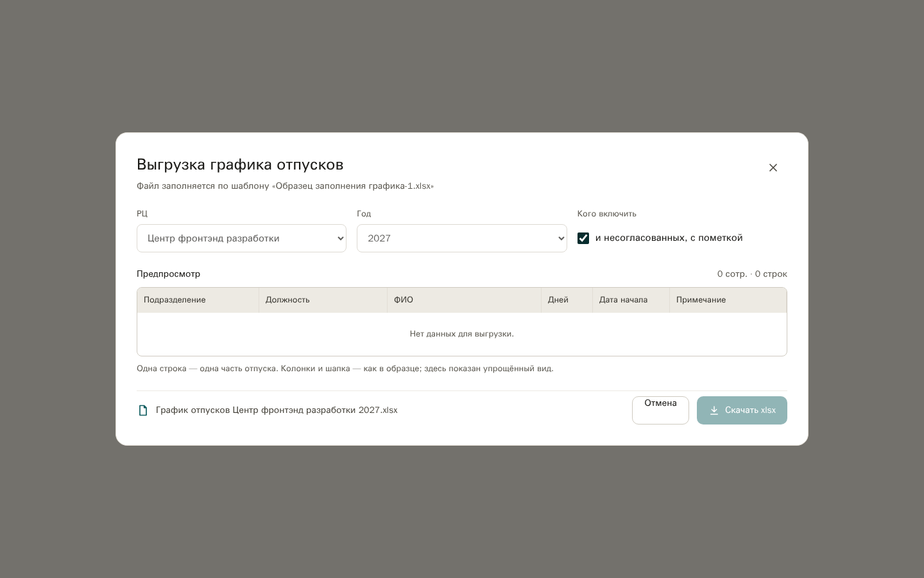
Task: Click the ФИО column header
Action: pyautogui.click(x=465, y=300)
